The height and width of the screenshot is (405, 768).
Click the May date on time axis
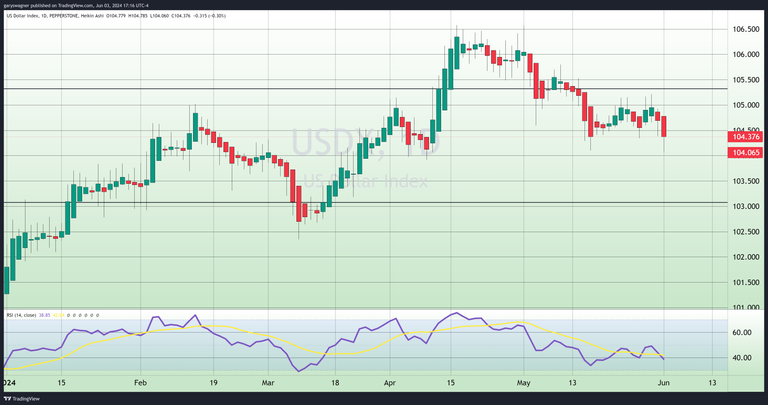(522, 382)
